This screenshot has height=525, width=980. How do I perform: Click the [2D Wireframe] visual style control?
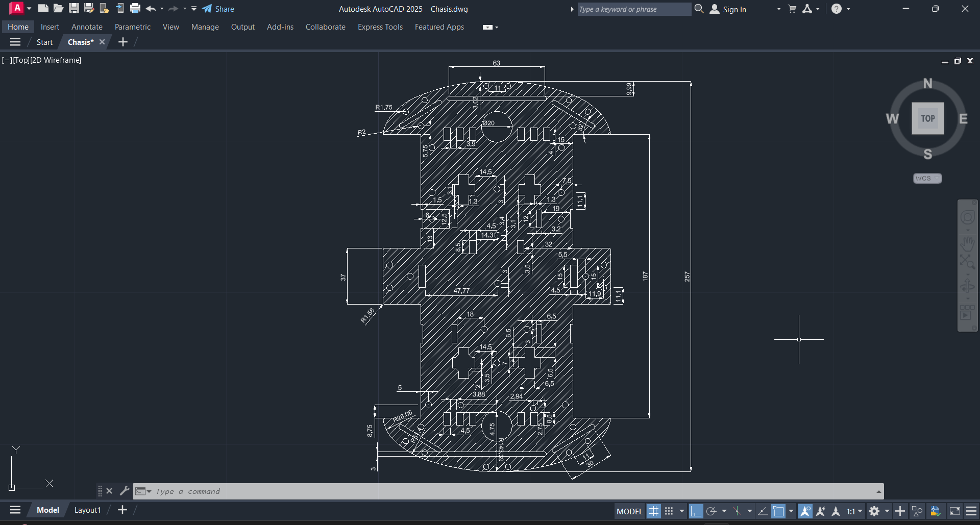(x=56, y=60)
